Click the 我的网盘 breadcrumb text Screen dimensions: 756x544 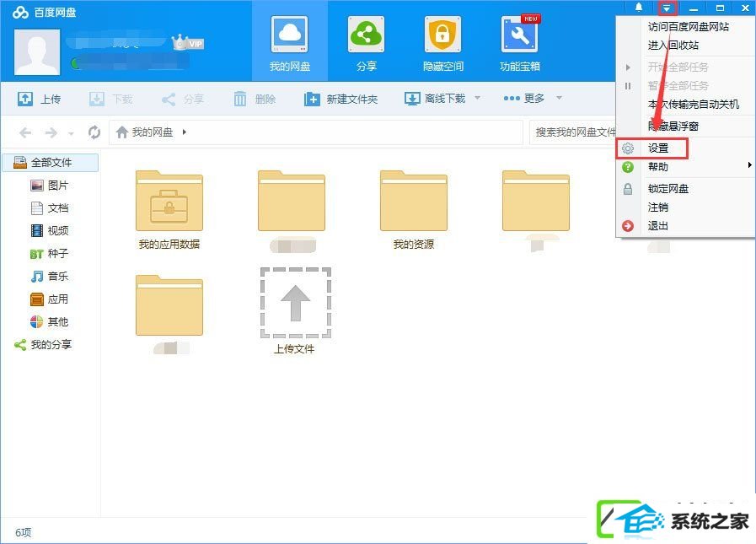[x=153, y=132]
